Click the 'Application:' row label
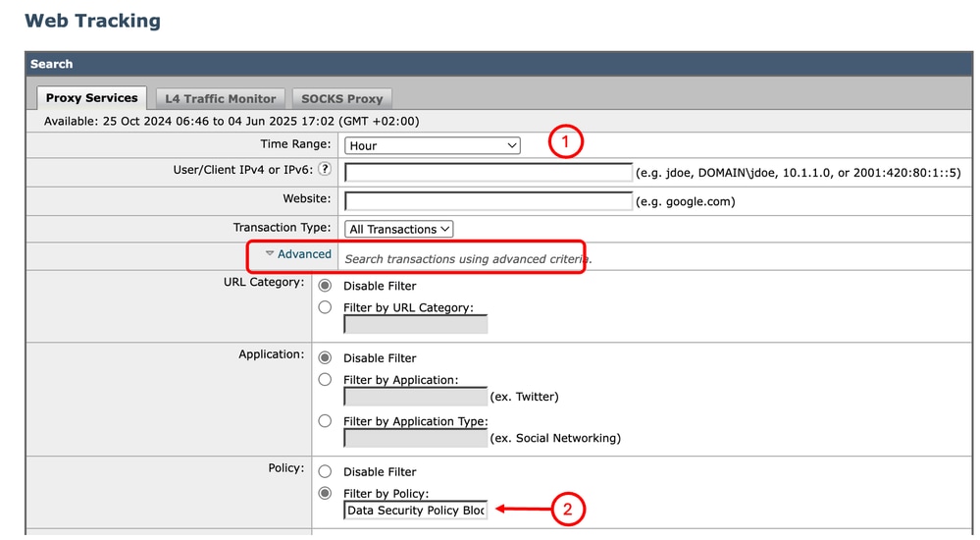 pos(272,354)
